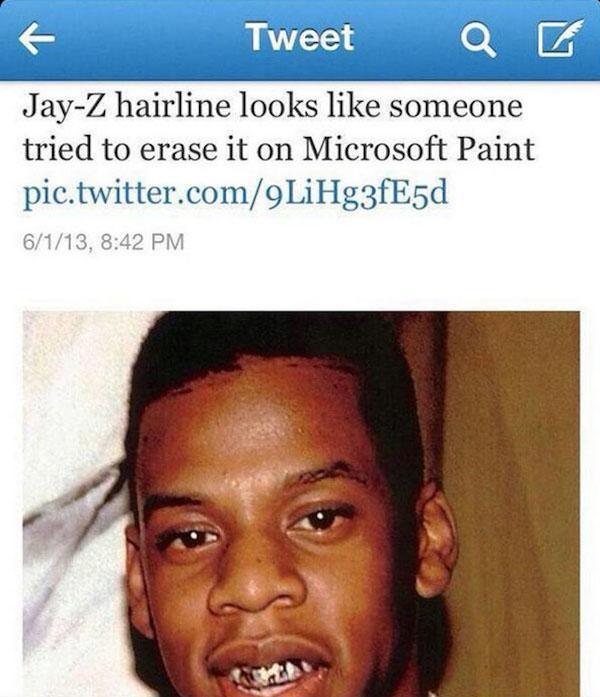
Task: Click the posted date under the link
Action: tap(103, 242)
